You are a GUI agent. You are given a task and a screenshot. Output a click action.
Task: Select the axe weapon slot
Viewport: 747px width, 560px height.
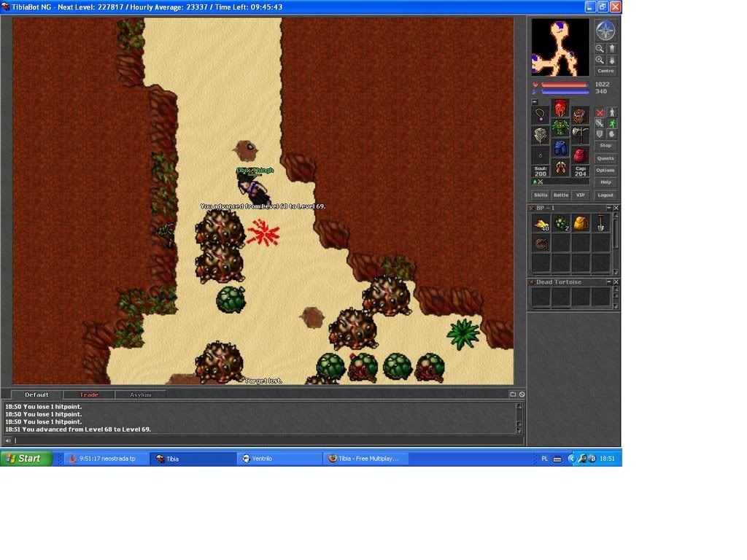580,135
